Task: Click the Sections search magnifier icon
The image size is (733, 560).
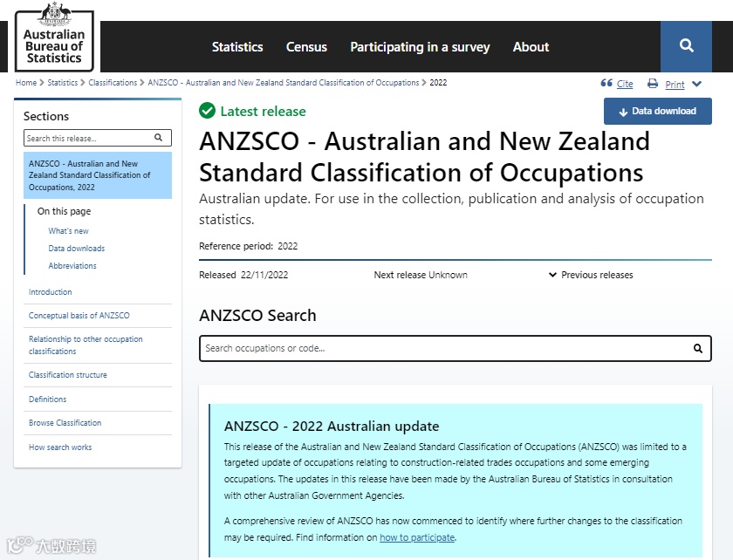Action: tap(159, 138)
